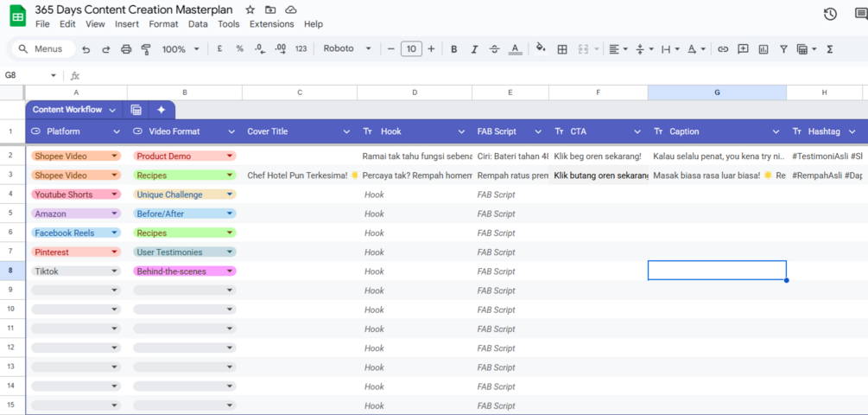Open the Format menu
The height and width of the screenshot is (415, 868).
tap(163, 24)
